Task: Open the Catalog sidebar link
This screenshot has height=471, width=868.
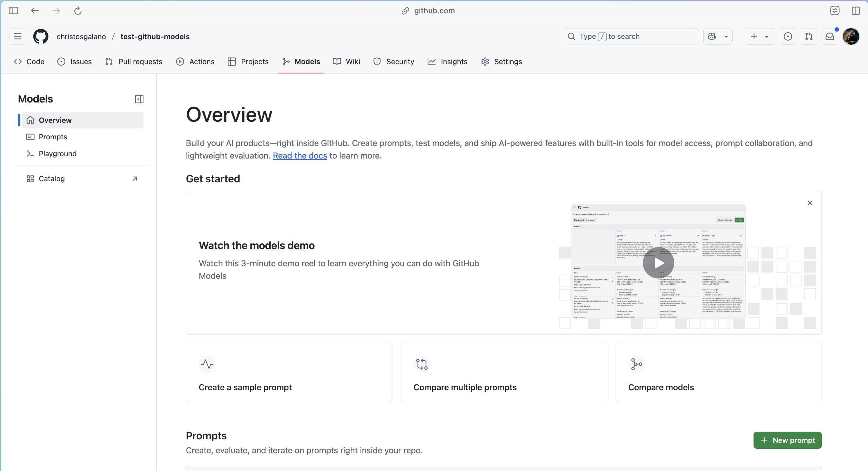Action: (83, 179)
